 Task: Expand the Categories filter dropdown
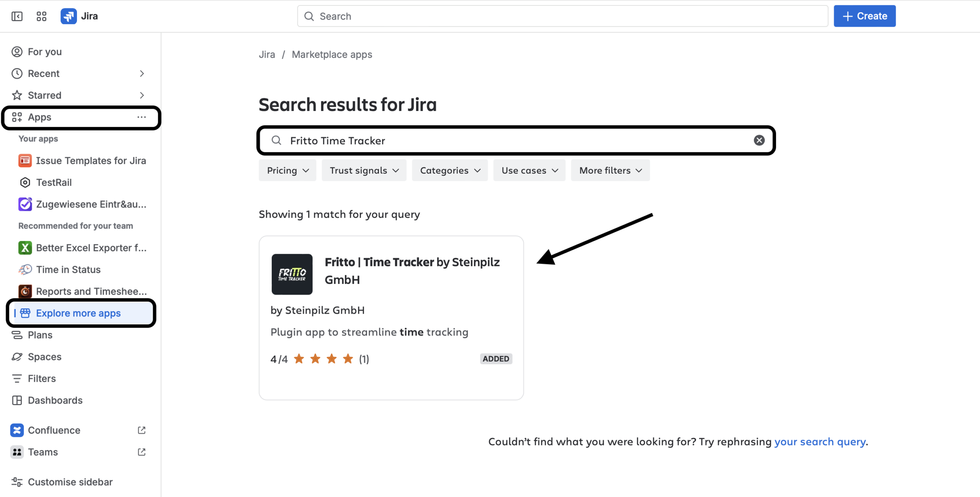[x=450, y=170]
